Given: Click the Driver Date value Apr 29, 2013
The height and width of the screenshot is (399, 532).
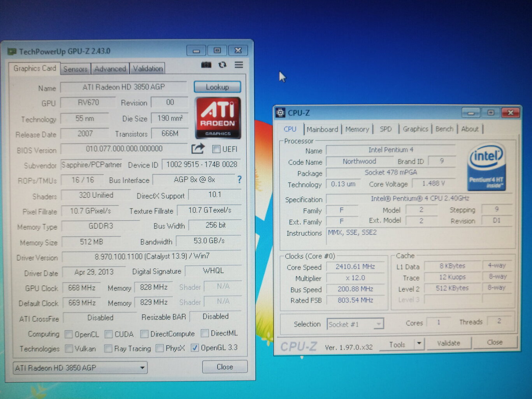Looking at the screenshot, I should [x=94, y=272].
